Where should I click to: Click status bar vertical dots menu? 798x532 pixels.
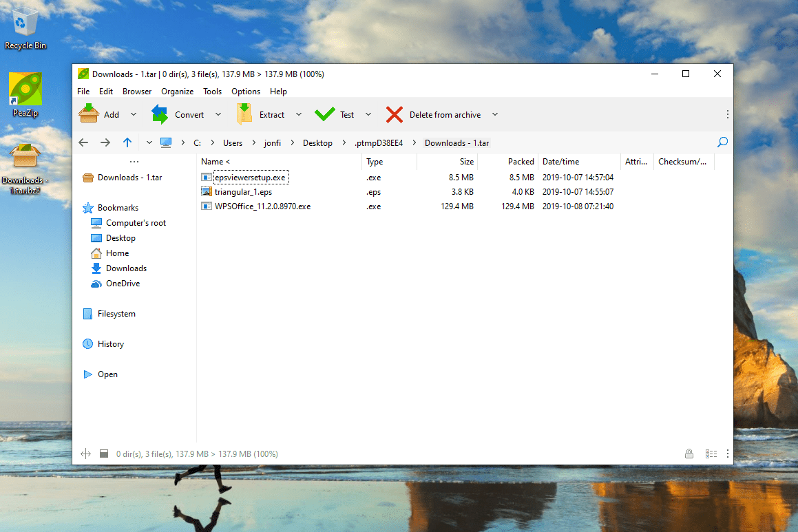point(727,454)
